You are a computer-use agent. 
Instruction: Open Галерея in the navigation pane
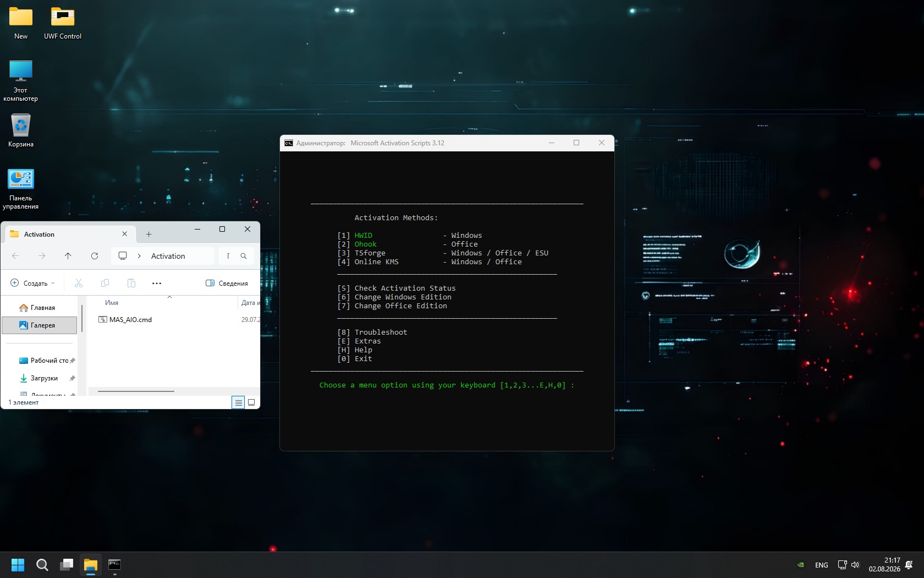(39, 325)
